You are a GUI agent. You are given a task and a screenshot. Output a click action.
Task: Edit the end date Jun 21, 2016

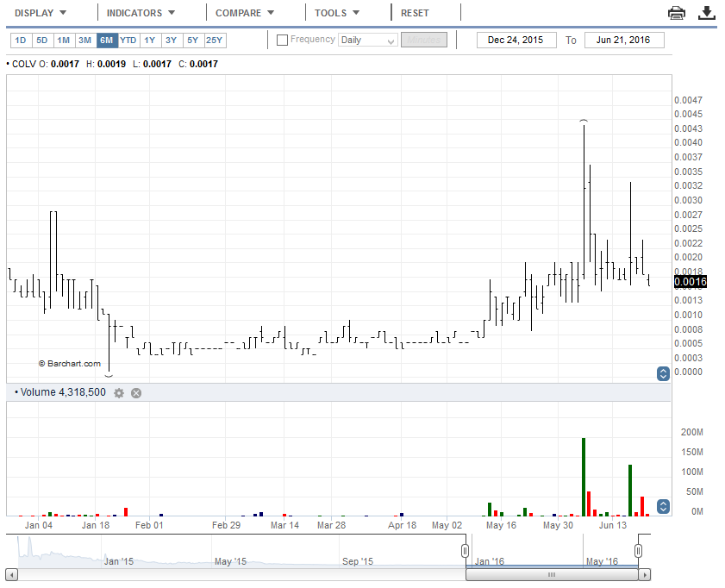click(624, 40)
